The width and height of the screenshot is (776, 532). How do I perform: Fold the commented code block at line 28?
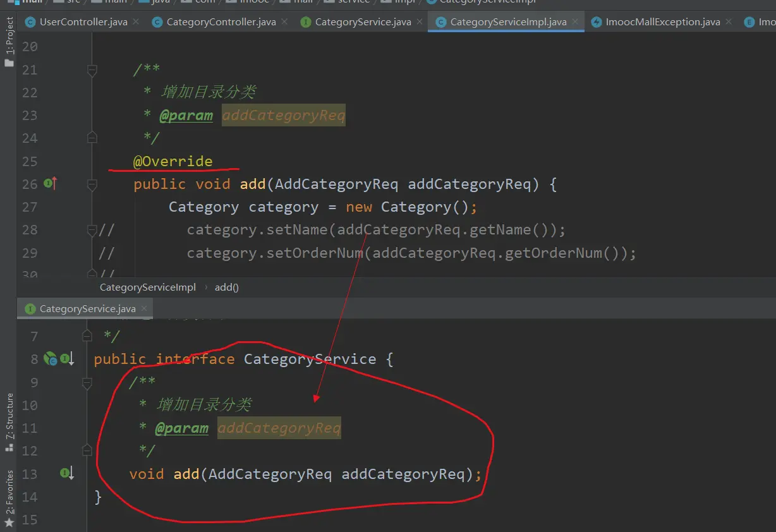click(92, 230)
